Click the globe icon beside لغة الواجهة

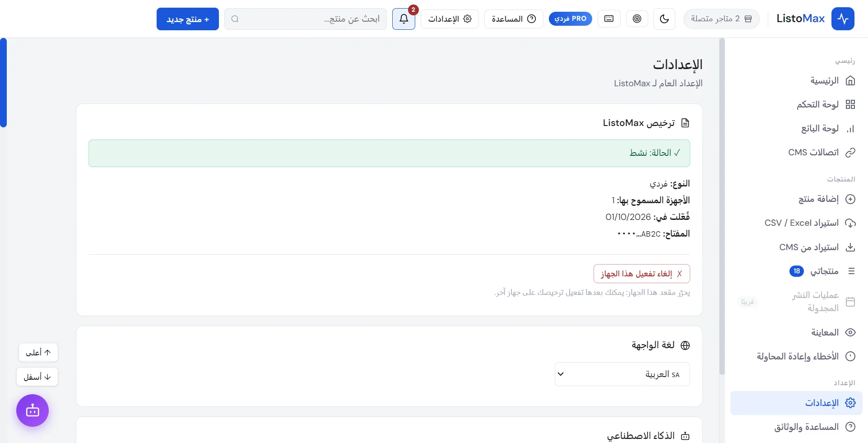(685, 345)
